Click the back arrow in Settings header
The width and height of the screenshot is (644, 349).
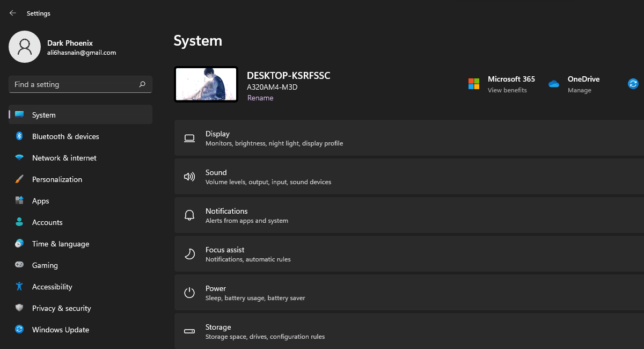(13, 13)
